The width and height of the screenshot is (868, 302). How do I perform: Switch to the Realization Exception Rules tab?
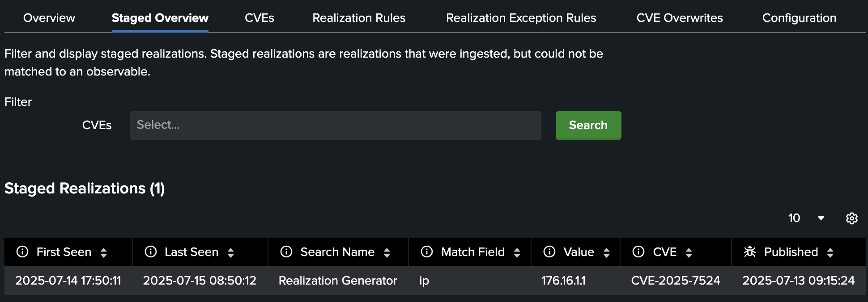tap(521, 18)
